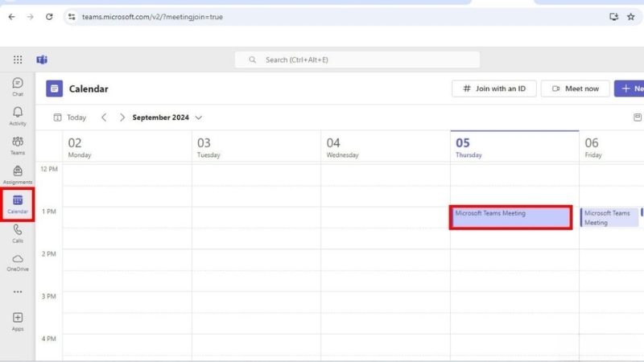This screenshot has width=644, height=362.
Task: Select the 02 Monday column header
Action: click(127, 147)
